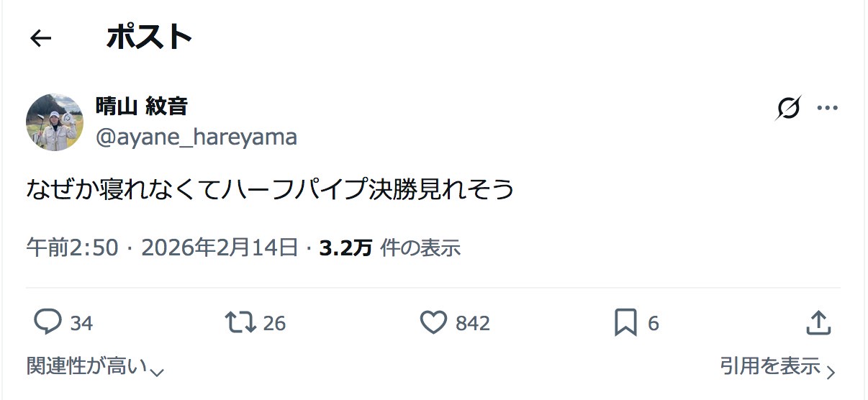This screenshot has height=400, width=868.
Task: Click the arrow next to 引用を表示
Action: pyautogui.click(x=831, y=372)
